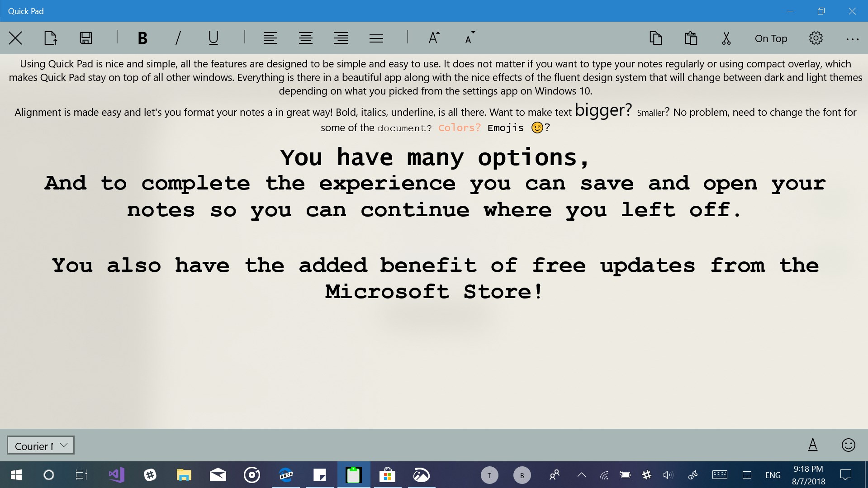Image resolution: width=868 pixels, height=488 pixels.
Task: Open File Explorer
Action: [x=184, y=475]
